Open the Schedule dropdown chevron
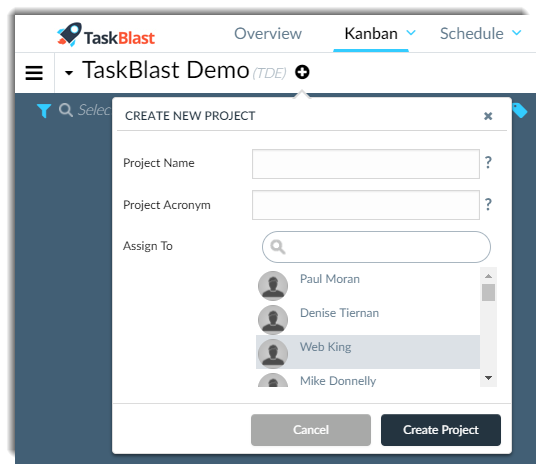 (517, 32)
